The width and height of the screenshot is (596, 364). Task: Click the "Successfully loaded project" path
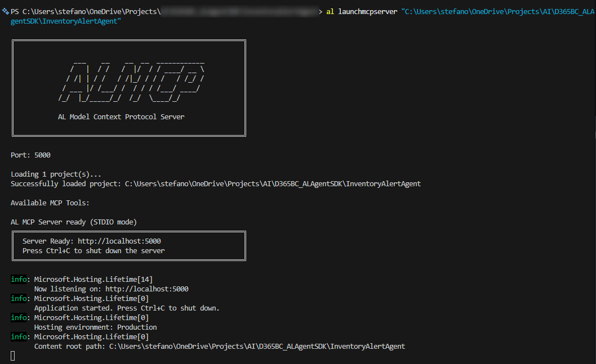pos(273,183)
